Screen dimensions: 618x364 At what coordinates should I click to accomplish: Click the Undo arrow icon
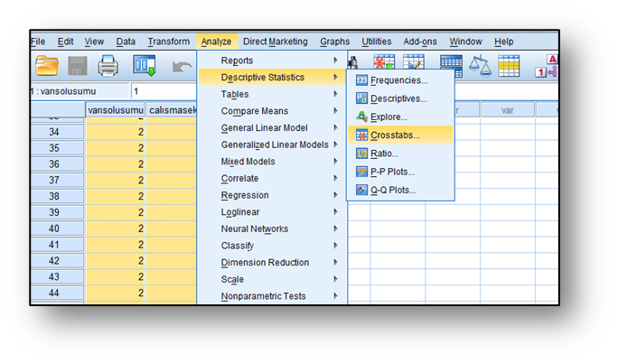(182, 67)
